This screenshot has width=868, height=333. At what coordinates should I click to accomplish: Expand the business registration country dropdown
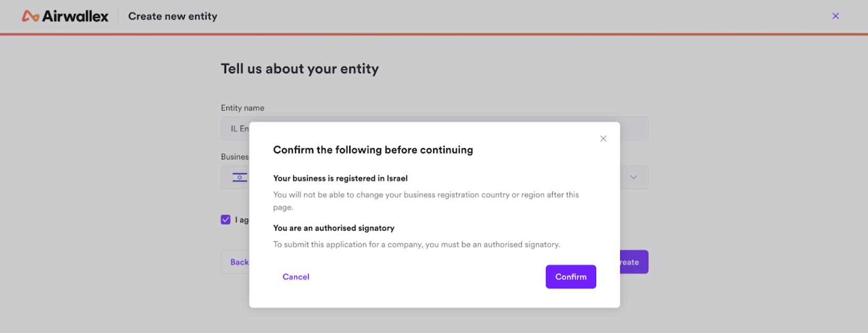pos(633,177)
